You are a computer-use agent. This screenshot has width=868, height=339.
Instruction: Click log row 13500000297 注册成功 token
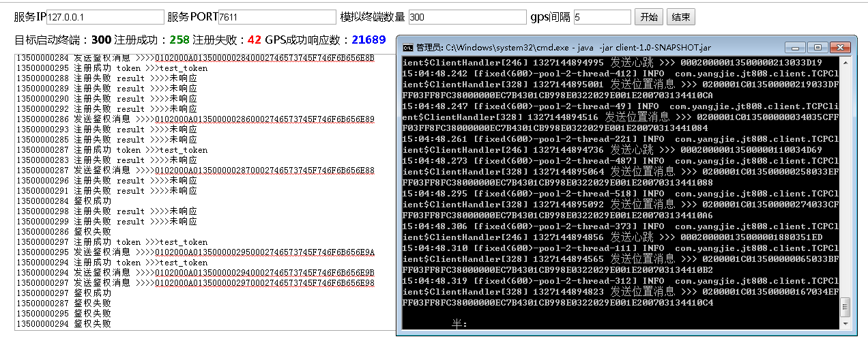coord(112,242)
